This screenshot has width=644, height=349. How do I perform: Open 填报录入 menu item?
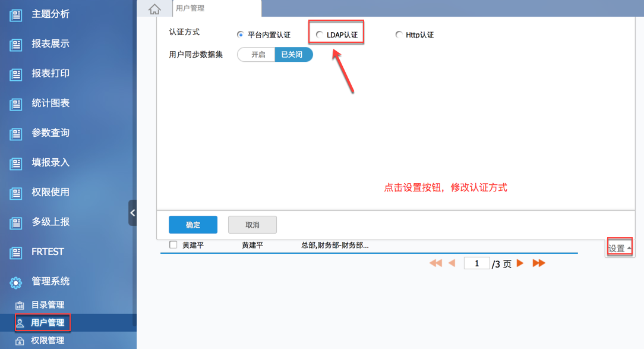tap(50, 162)
